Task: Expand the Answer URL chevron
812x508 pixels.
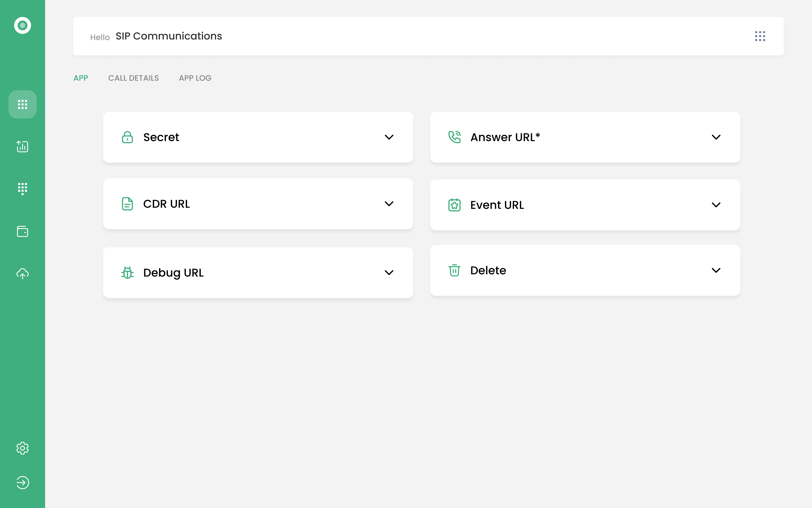Action: click(x=716, y=137)
